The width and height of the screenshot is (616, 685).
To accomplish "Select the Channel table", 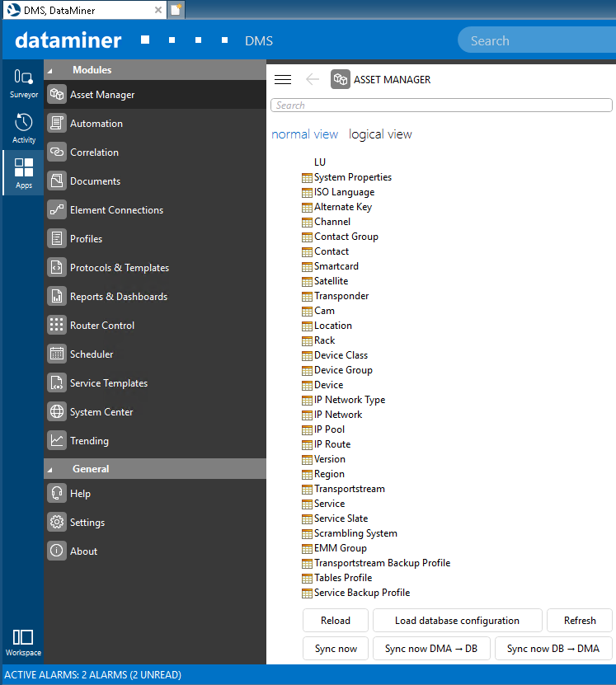I will point(332,222).
